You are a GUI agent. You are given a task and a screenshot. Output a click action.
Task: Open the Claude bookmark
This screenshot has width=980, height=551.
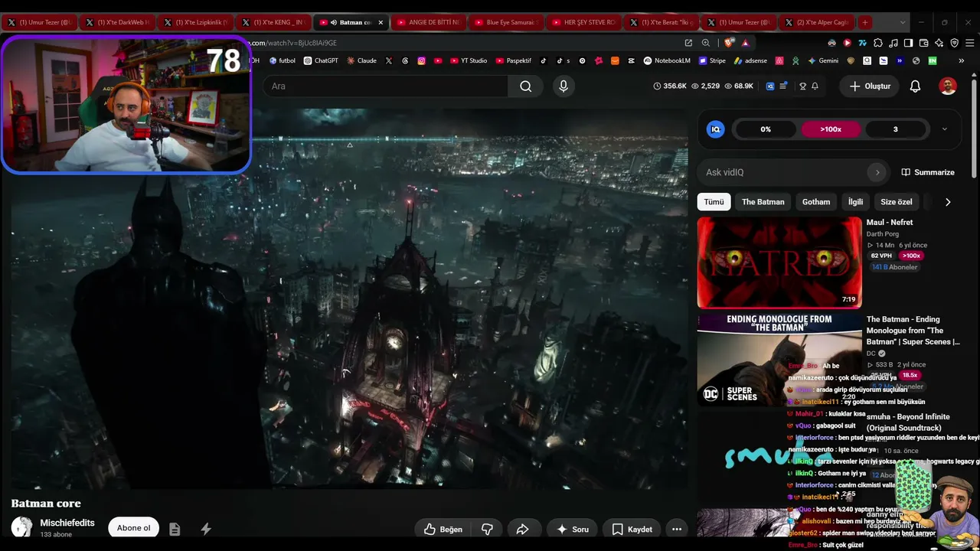(x=361, y=60)
